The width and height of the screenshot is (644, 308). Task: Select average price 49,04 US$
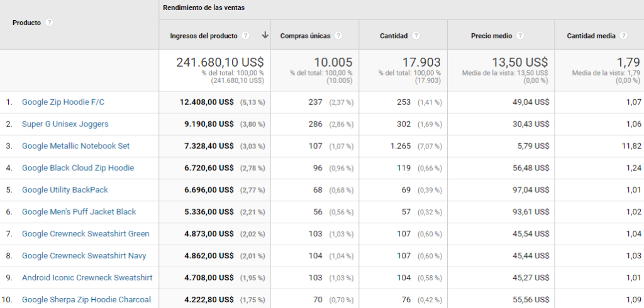coord(531,102)
